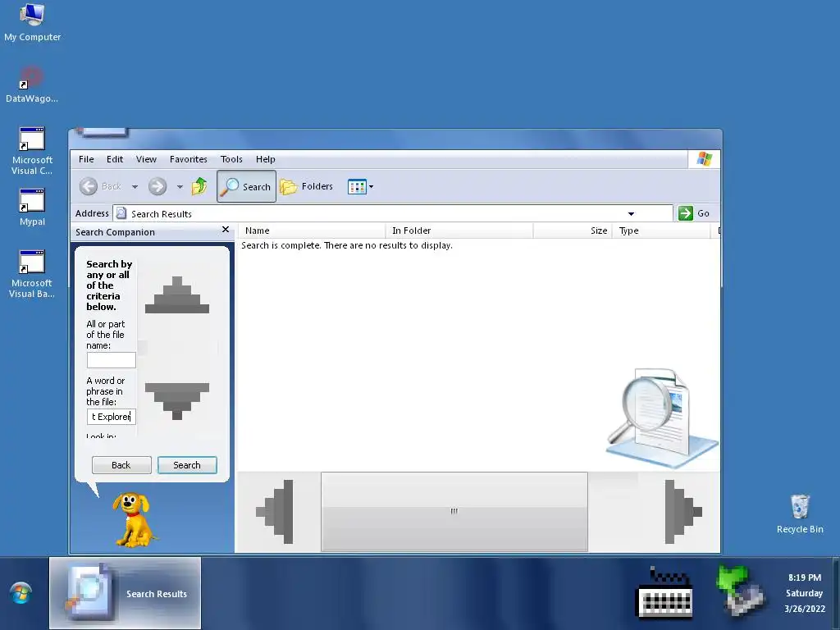Click the Search button in Search Companion
840x630 pixels.
click(187, 465)
